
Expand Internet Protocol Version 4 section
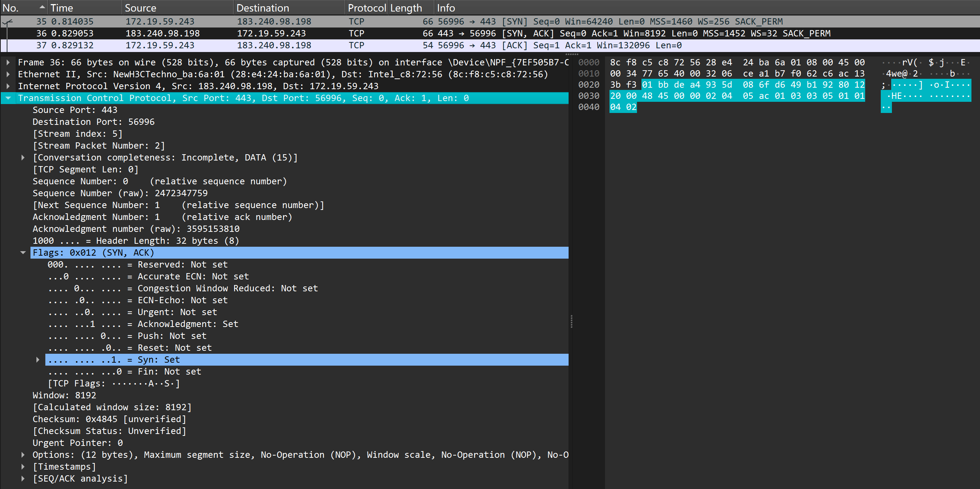point(8,86)
